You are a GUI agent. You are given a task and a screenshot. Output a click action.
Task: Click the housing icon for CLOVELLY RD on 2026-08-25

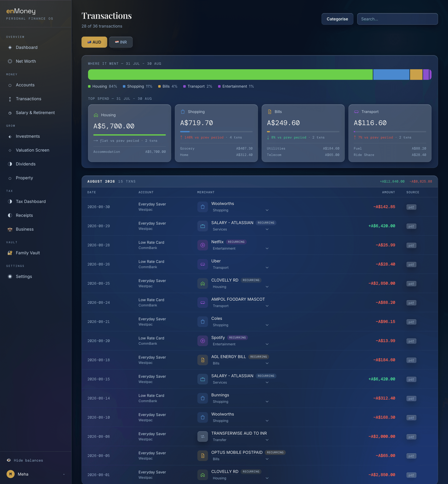203,283
